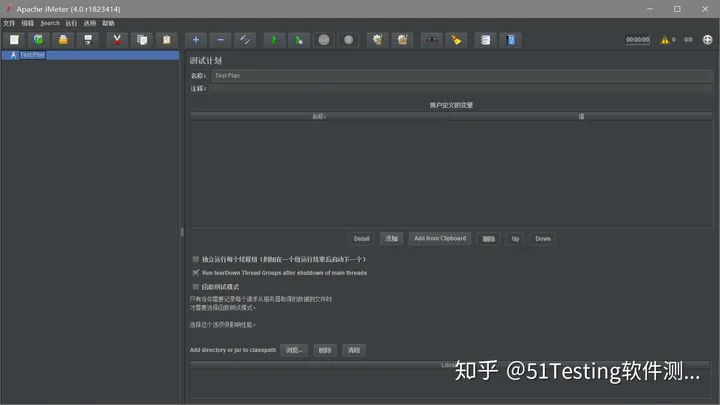Viewport: 720px width, 405px height.
Task: Click the Open file folder icon
Action: coord(63,40)
